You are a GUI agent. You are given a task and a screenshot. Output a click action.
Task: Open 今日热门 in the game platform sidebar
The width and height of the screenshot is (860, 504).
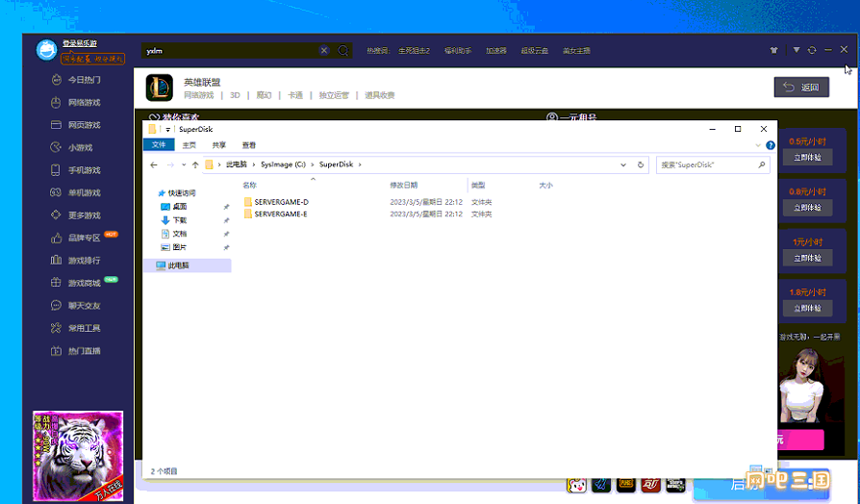(x=76, y=80)
